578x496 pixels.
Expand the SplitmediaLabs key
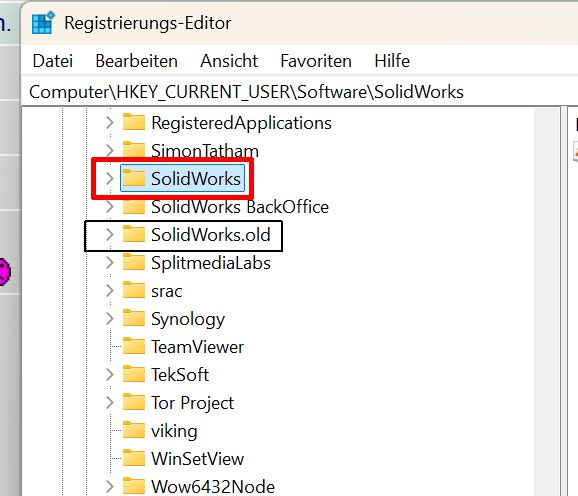[x=109, y=263]
